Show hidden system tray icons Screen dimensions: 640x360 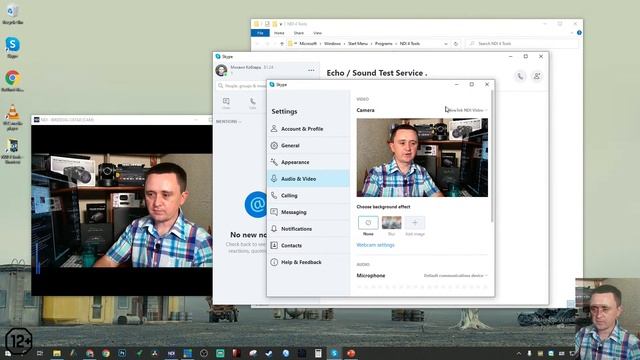[x=519, y=353]
